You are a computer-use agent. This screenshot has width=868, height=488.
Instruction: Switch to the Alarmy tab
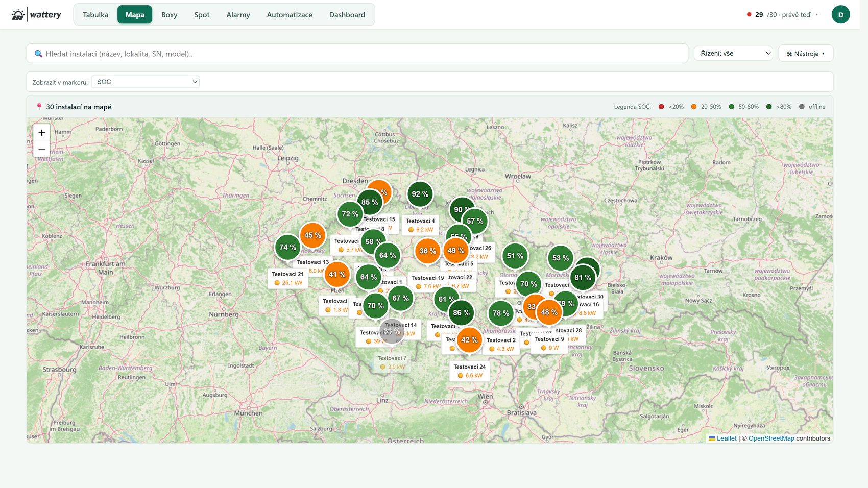point(238,15)
